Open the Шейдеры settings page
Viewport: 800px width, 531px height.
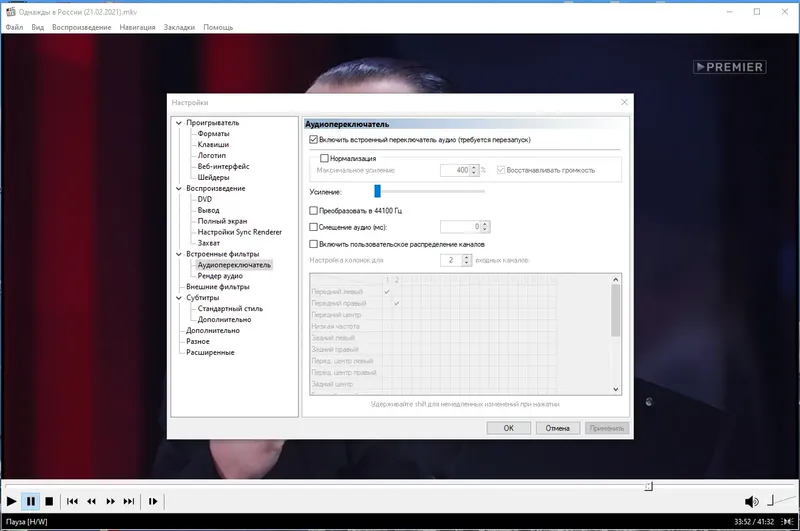[x=213, y=177]
